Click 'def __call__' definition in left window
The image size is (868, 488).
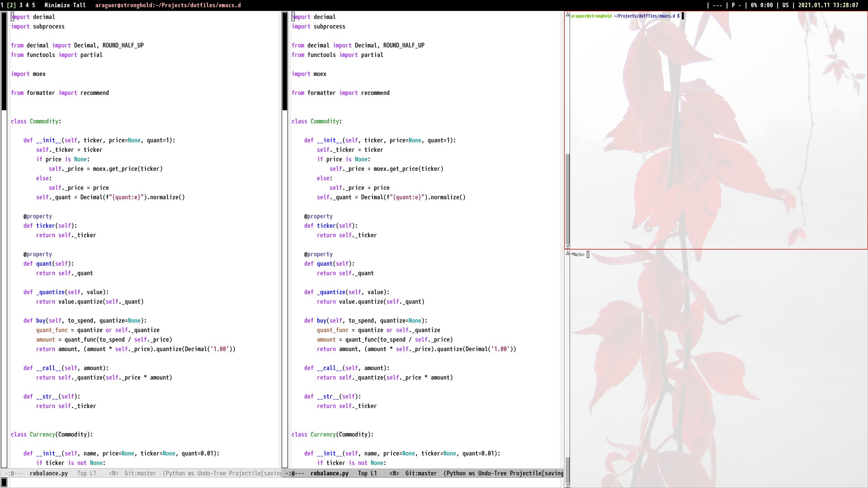point(66,368)
